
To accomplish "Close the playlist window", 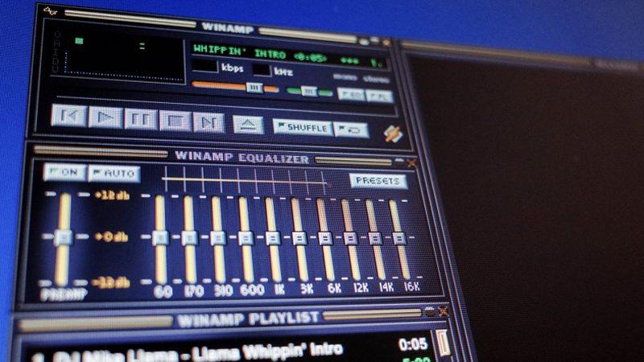I will (x=444, y=311).
